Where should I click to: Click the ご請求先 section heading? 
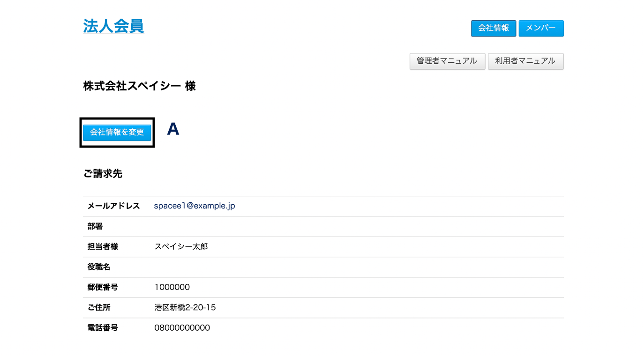click(x=103, y=174)
